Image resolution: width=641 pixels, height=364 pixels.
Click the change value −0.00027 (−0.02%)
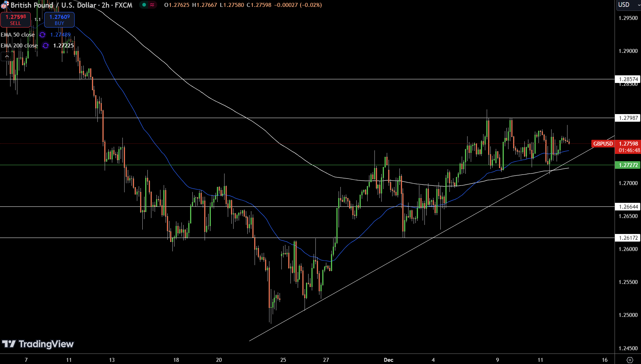tap(298, 5)
